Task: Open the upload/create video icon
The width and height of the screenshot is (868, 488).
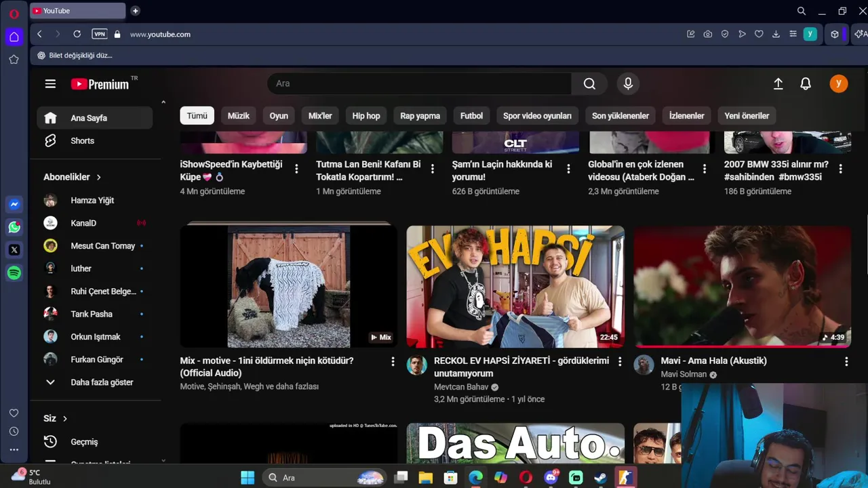Action: point(778,83)
